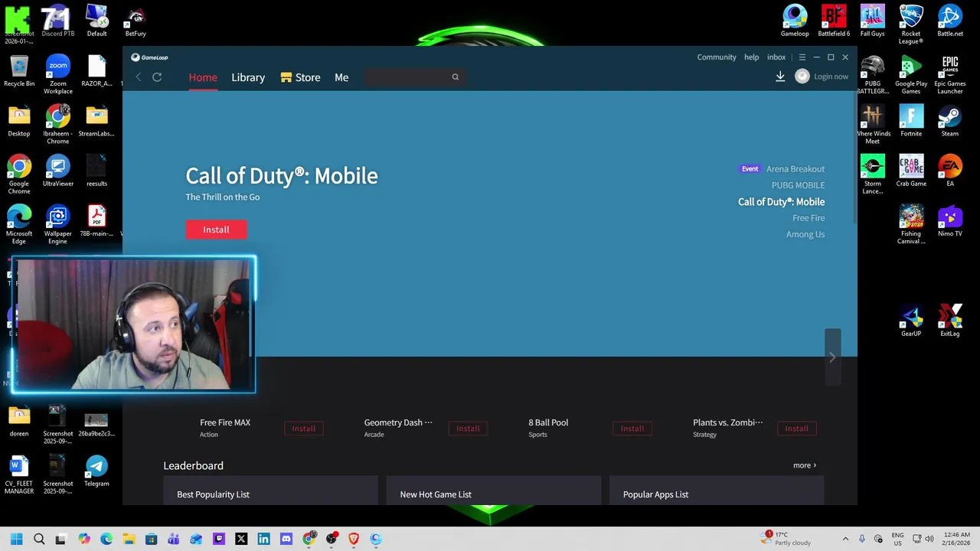The height and width of the screenshot is (551, 980).
Task: Select Free Fire in banner list
Action: pos(808,218)
